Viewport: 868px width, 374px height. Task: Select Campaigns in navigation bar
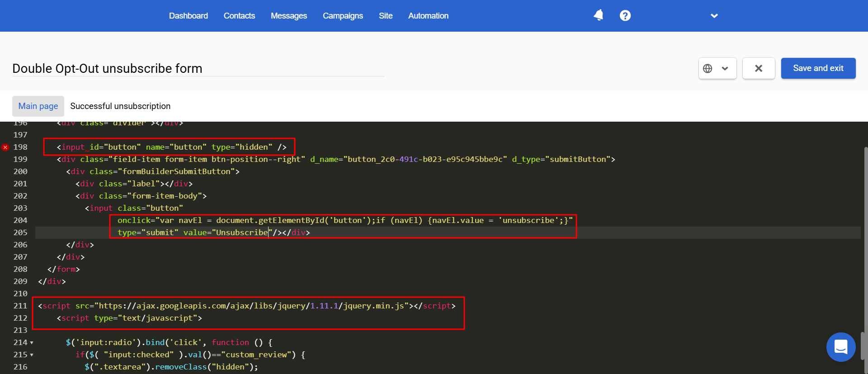343,16
